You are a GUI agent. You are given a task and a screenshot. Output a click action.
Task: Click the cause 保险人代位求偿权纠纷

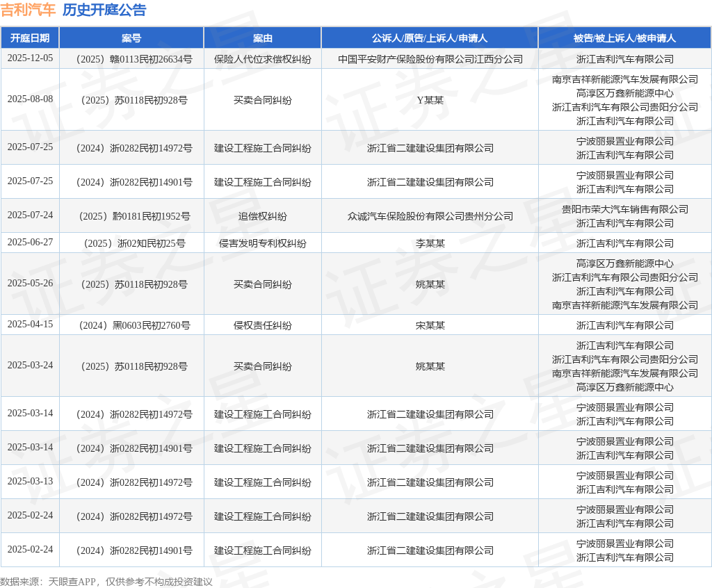pos(262,59)
